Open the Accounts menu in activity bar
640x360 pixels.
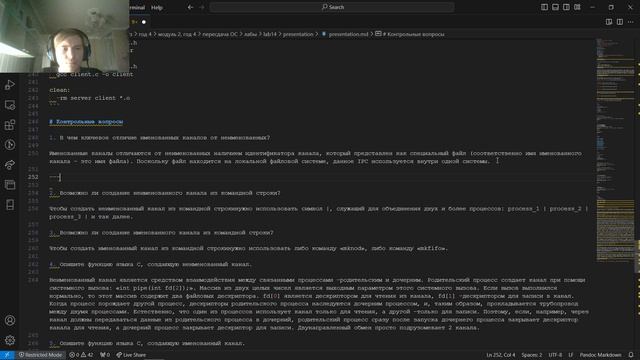coord(10,320)
